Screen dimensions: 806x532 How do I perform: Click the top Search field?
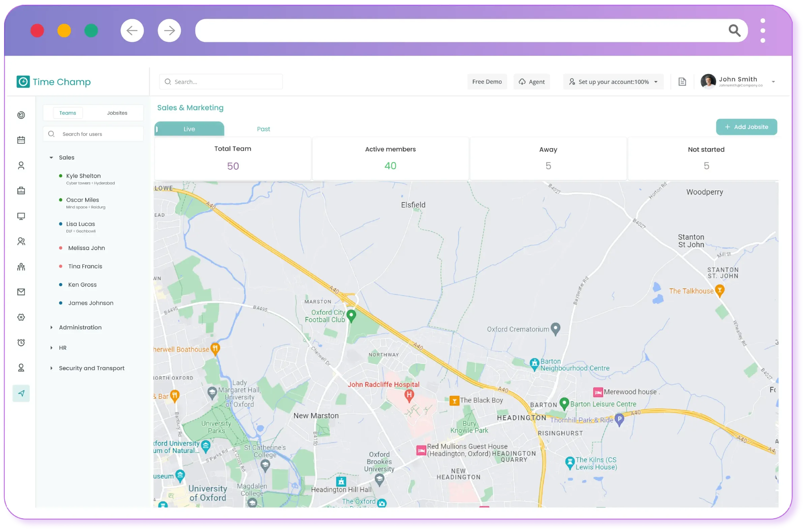[221, 82]
